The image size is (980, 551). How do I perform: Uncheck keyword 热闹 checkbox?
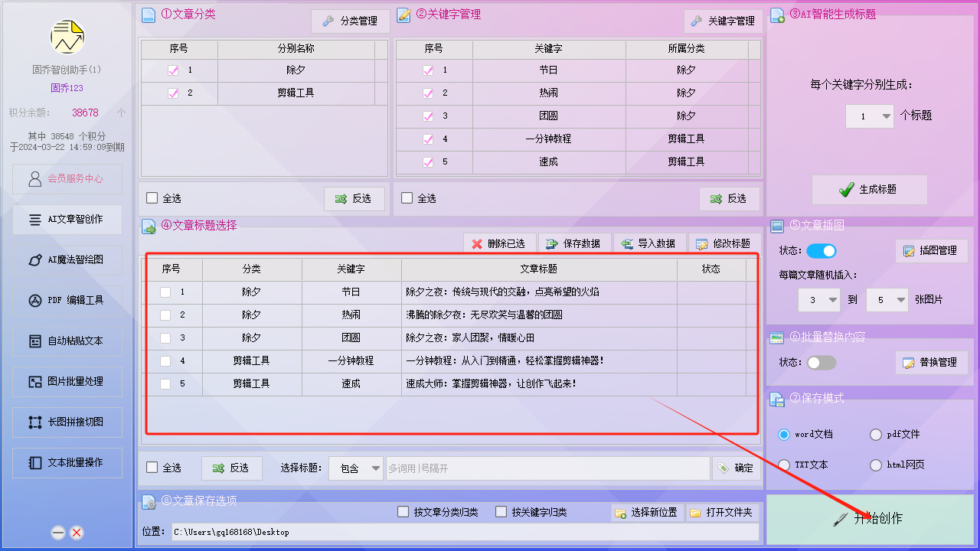pyautogui.click(x=428, y=93)
